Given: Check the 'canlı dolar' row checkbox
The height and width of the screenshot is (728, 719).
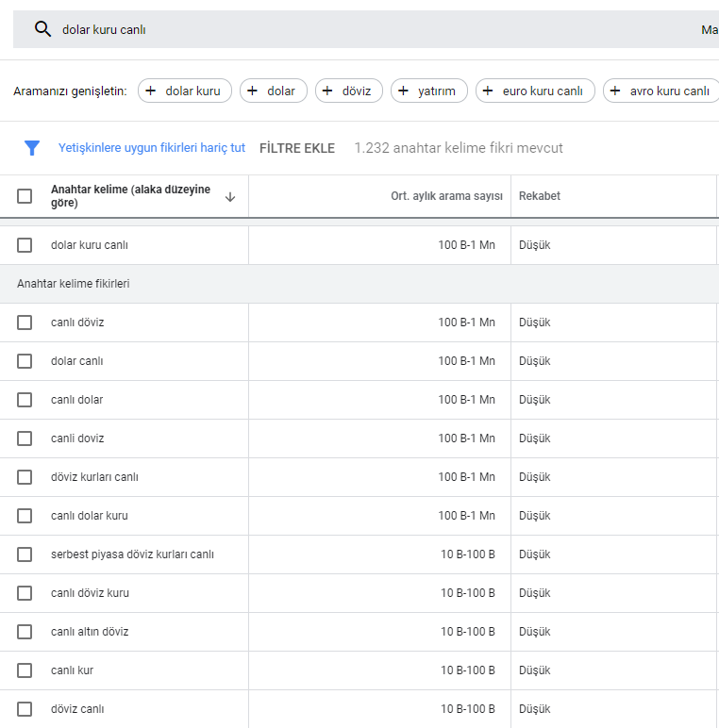Looking at the screenshot, I should 25,399.
